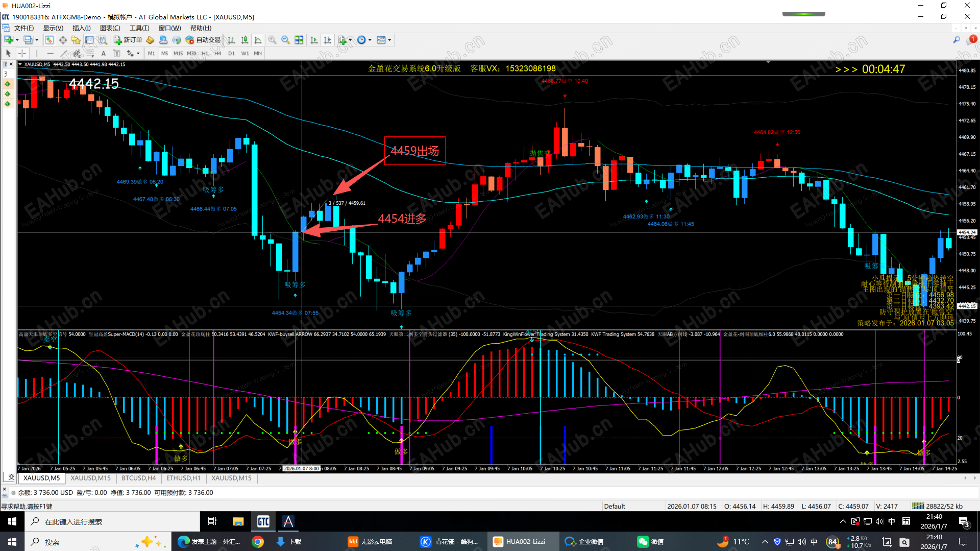This screenshot has width=980, height=551.
Task: Open the search magnifier icon
Action: pyautogui.click(x=956, y=40)
